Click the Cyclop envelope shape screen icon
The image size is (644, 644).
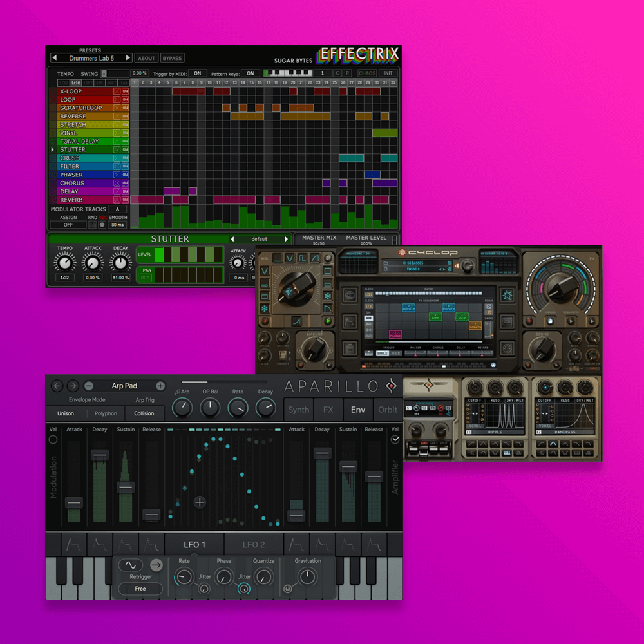pyautogui.click(x=350, y=323)
